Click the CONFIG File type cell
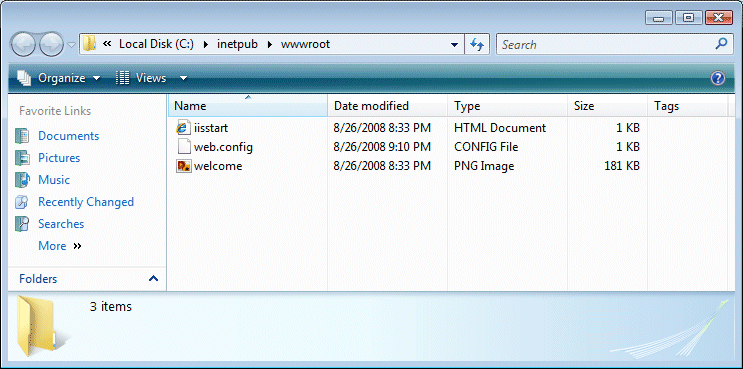Viewport: 743px width, 369px height. [486, 147]
